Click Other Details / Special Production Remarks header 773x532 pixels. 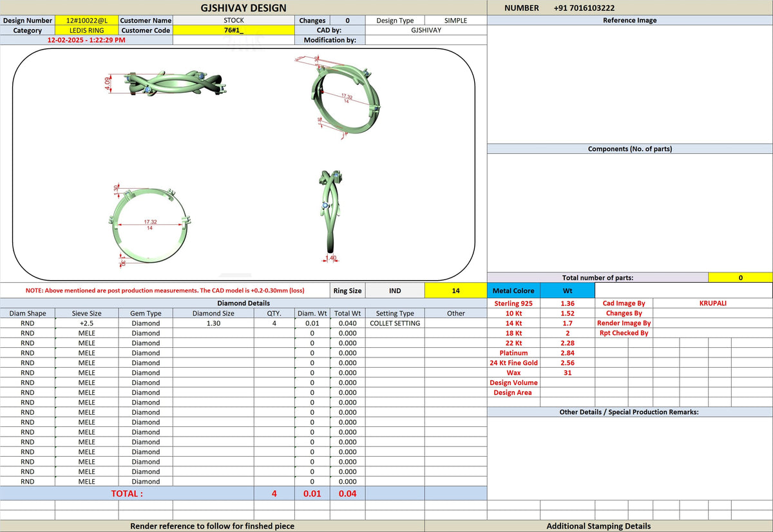[x=629, y=412]
